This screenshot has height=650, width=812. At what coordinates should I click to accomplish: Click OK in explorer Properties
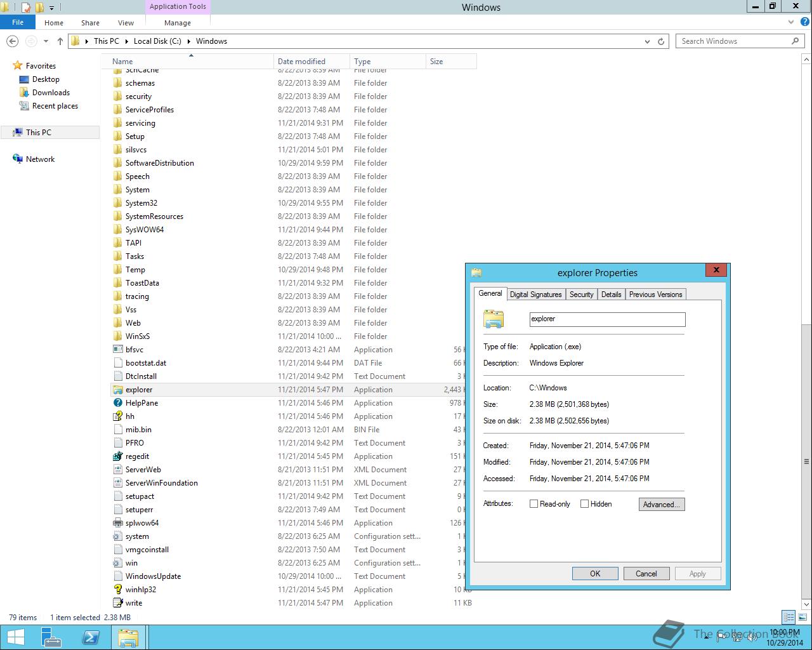click(x=595, y=573)
